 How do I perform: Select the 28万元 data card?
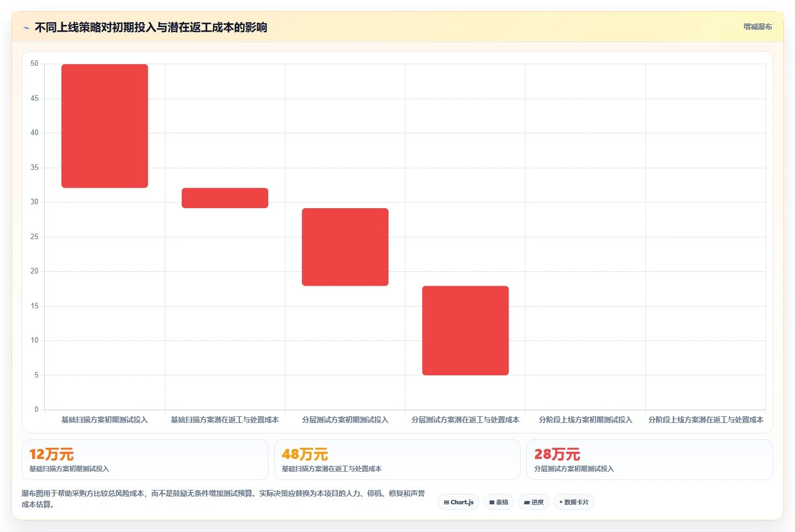[x=649, y=459]
